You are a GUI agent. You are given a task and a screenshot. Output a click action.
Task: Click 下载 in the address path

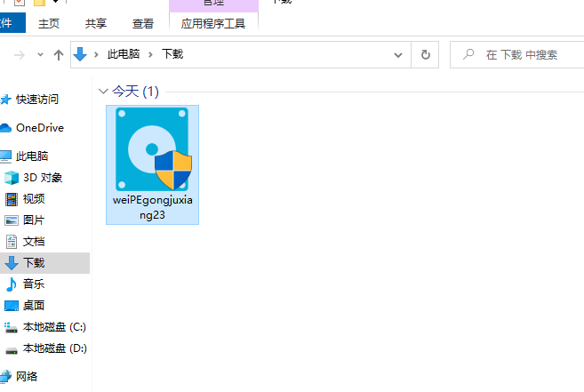(172, 54)
